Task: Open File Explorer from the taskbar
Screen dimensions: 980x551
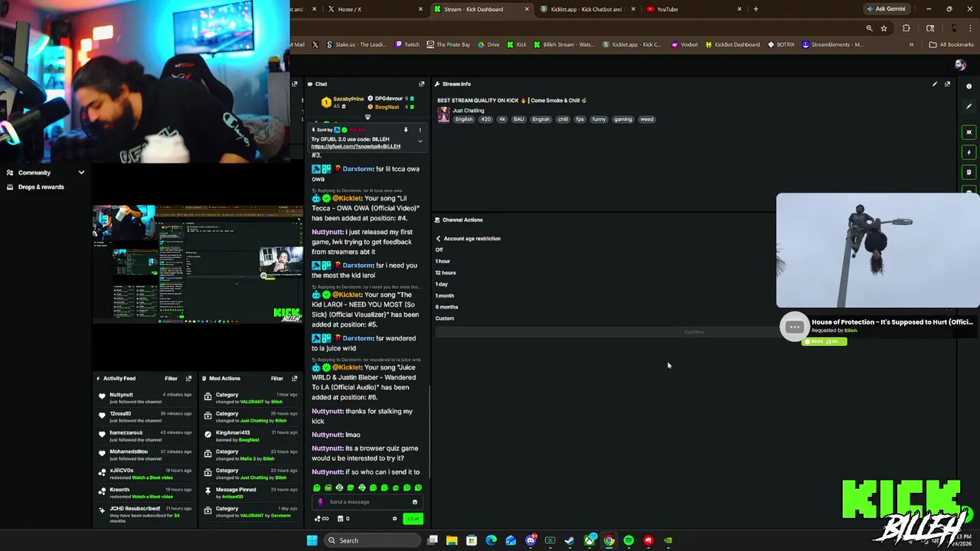Action: pyautogui.click(x=452, y=540)
